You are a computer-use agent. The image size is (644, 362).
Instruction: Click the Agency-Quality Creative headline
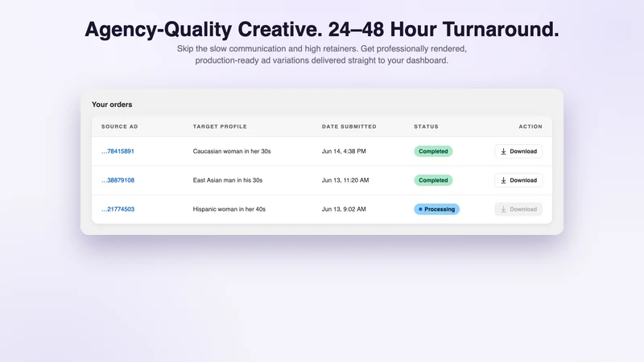pyautogui.click(x=321, y=29)
